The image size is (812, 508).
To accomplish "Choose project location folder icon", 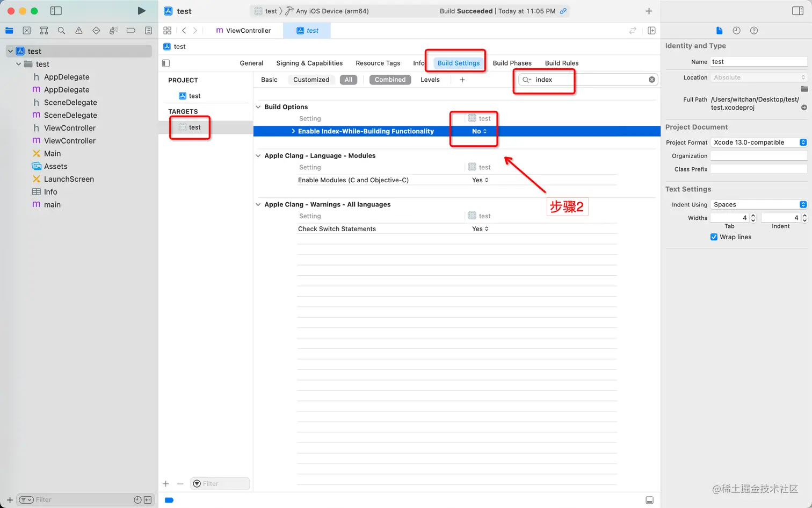I will coord(804,89).
